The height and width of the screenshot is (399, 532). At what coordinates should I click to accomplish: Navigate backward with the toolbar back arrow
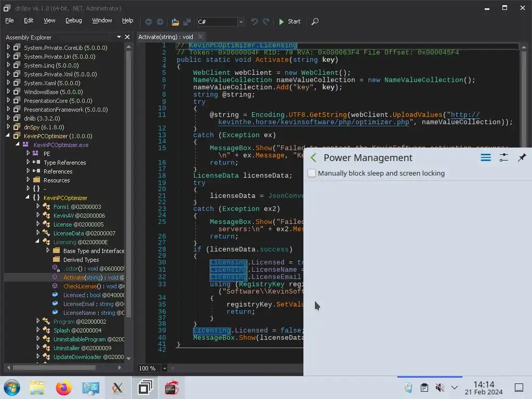148,22
